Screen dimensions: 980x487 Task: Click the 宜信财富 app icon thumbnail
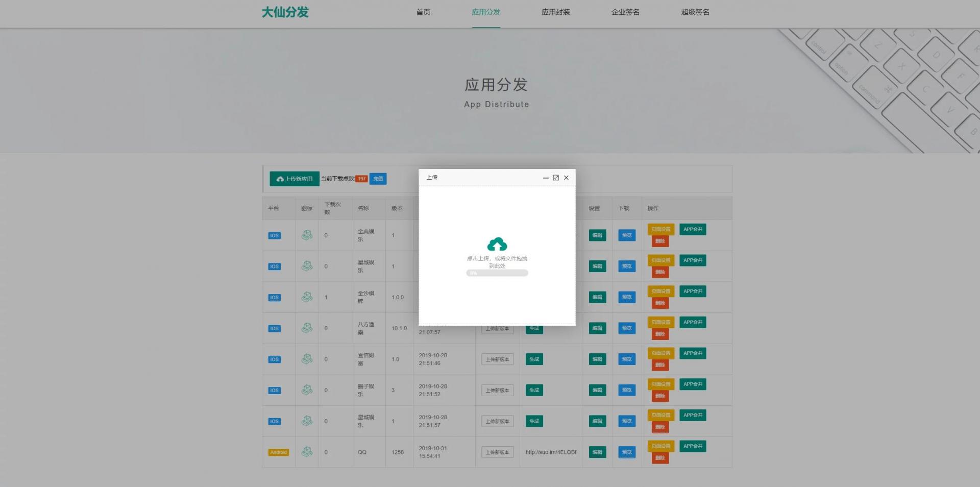tap(307, 359)
